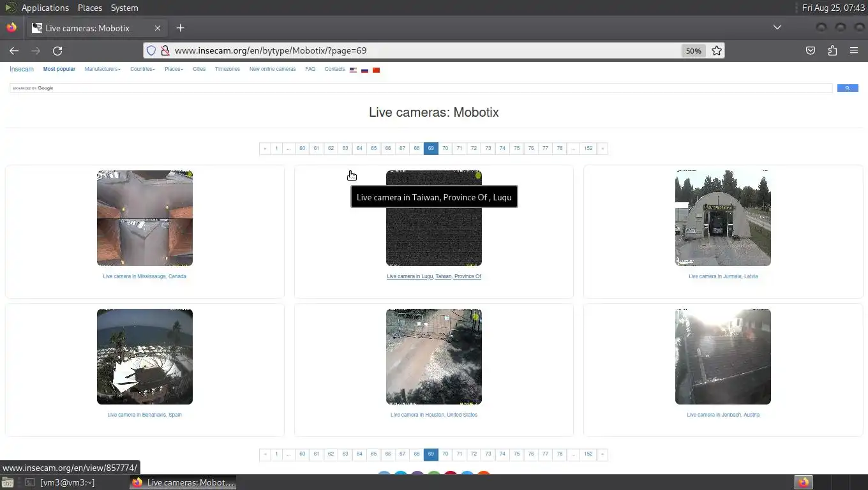Click the Houston driveway camera thumbnail
The width and height of the screenshot is (868, 490).
click(434, 357)
